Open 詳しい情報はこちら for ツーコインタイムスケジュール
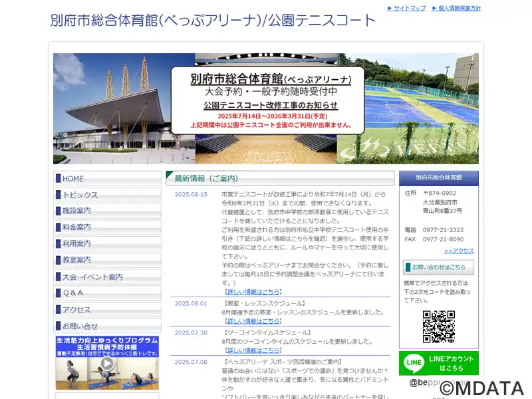532x399 pixels. tap(253, 350)
